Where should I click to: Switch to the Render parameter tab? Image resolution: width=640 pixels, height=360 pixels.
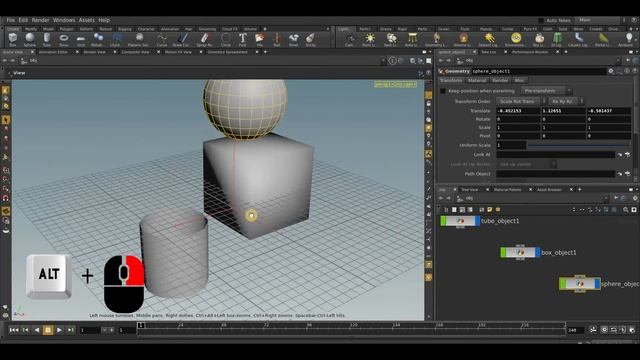pyautogui.click(x=500, y=80)
